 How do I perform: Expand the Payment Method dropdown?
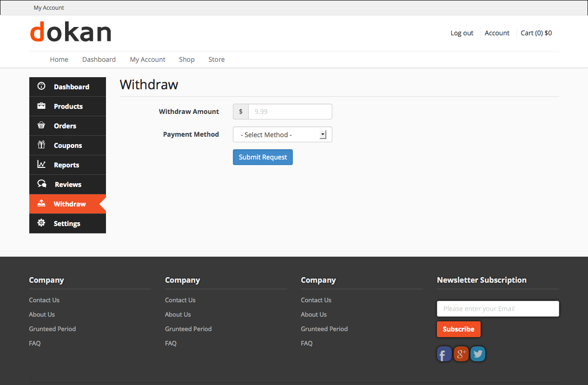pos(282,135)
